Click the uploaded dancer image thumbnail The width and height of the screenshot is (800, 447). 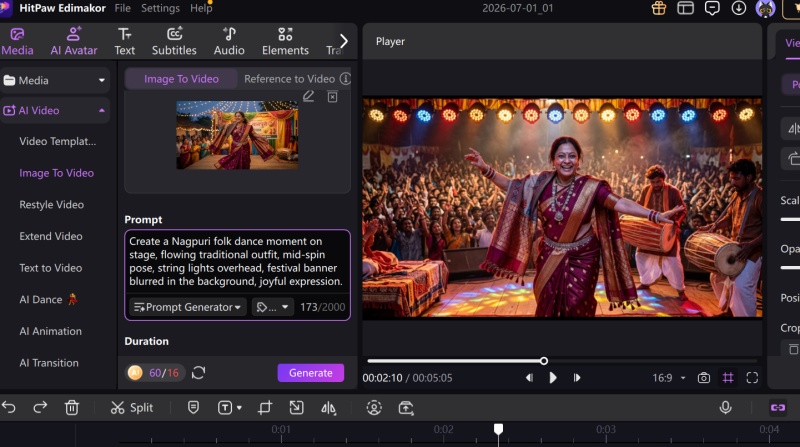tap(237, 135)
